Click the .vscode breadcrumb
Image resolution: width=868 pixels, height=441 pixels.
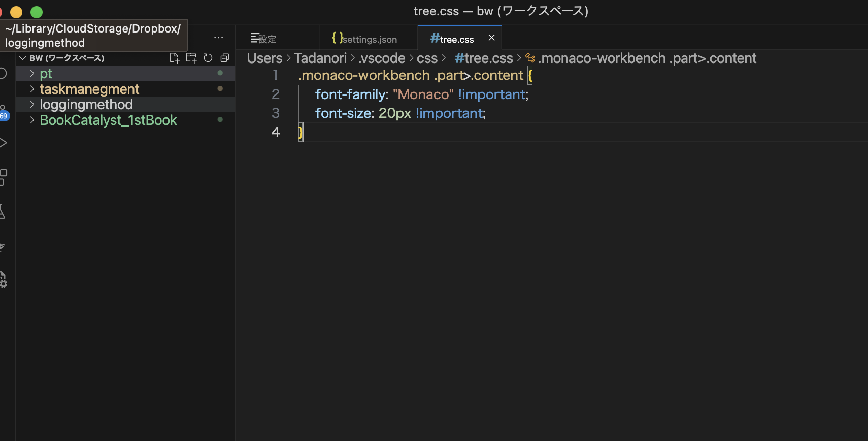pyautogui.click(x=382, y=58)
